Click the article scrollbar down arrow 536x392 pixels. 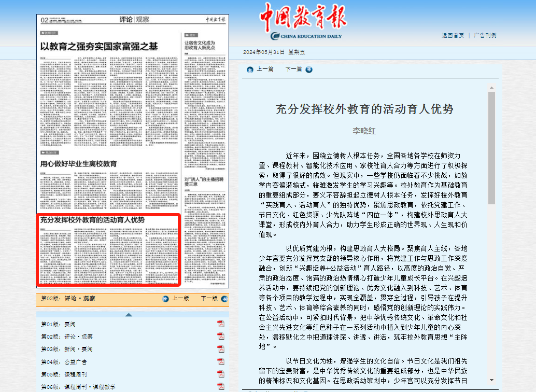(x=491, y=381)
